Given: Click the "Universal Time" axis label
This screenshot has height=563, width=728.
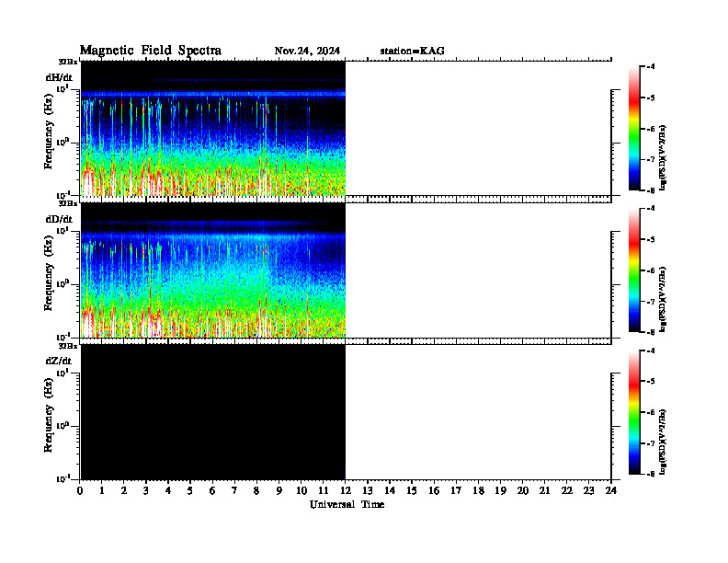Looking at the screenshot, I should (347, 504).
